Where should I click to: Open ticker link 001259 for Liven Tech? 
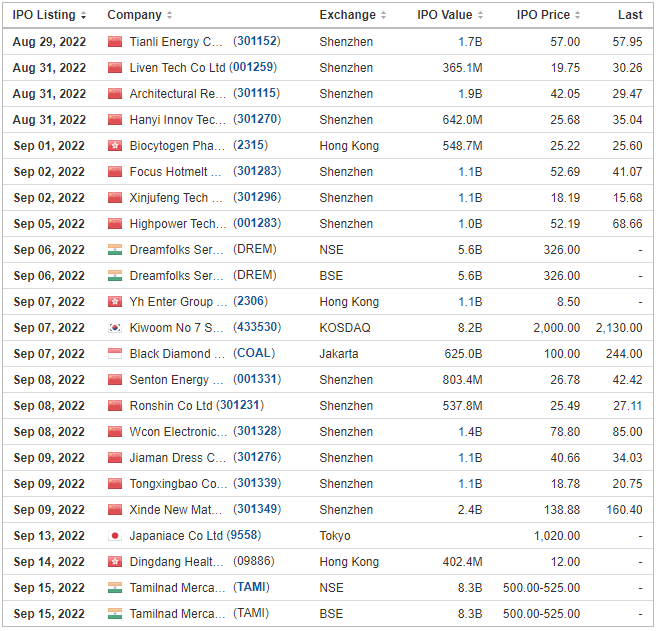[x=253, y=67]
